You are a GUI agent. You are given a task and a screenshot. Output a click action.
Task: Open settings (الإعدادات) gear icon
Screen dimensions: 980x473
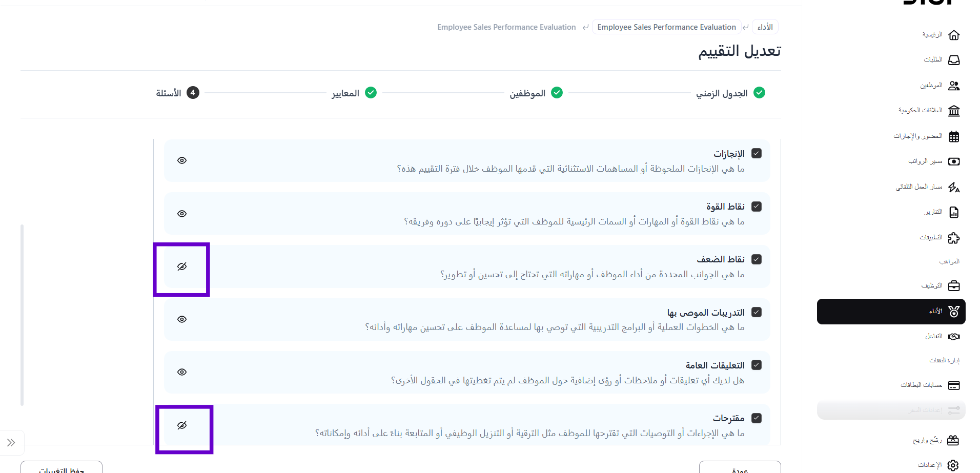(x=953, y=465)
